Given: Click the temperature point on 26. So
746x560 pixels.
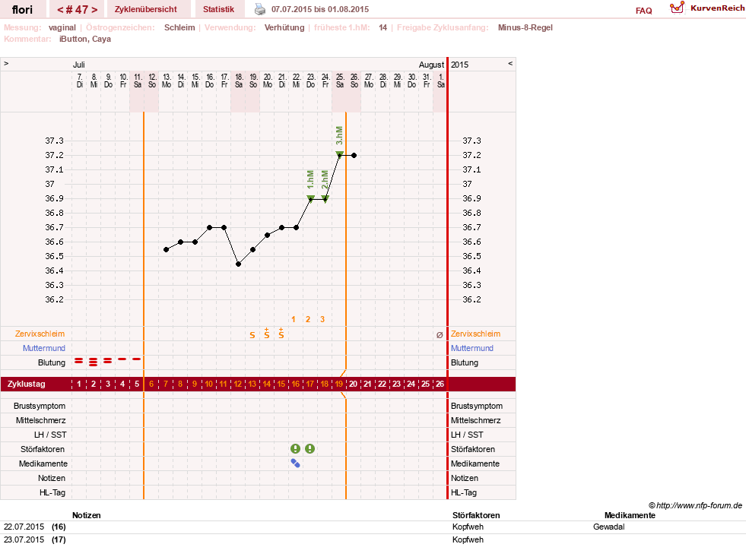Looking at the screenshot, I should tap(354, 156).
